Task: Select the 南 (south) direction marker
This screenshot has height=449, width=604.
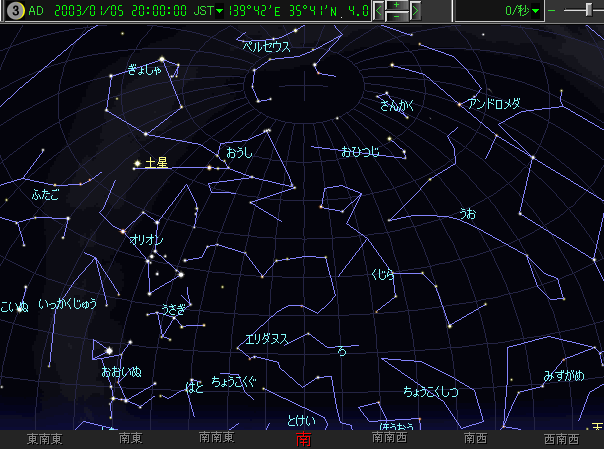Action: pyautogui.click(x=303, y=439)
